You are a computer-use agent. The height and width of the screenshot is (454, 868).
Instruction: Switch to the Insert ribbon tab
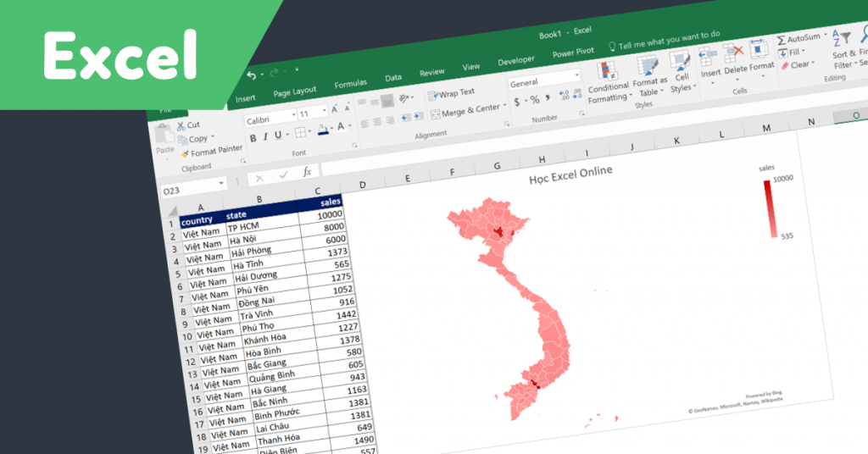(x=245, y=98)
